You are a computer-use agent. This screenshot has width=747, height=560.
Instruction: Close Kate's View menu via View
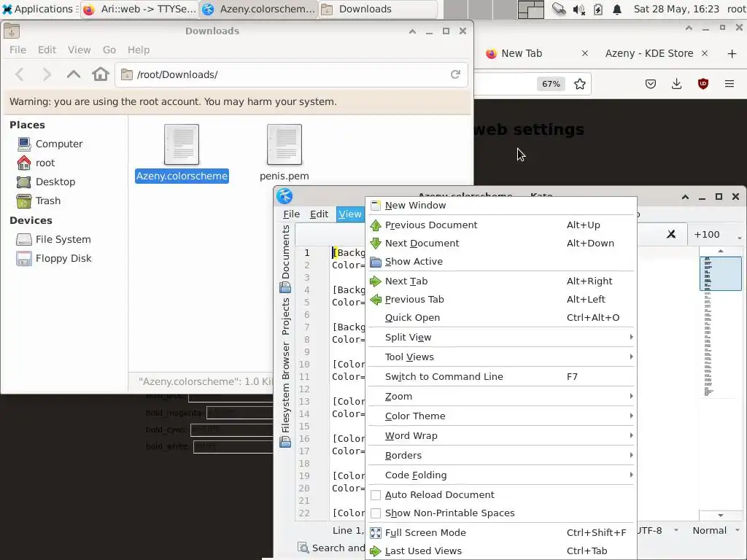[x=350, y=214]
